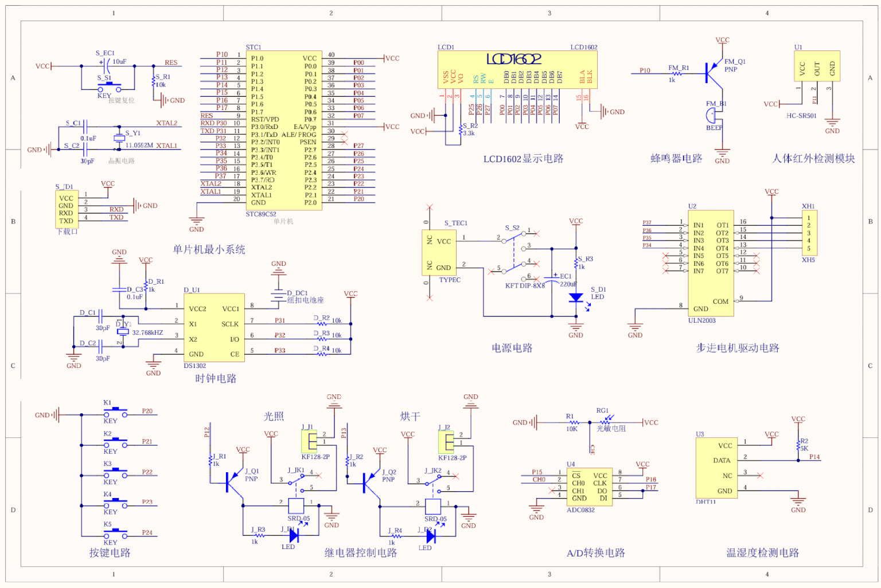Select the S_D1 power LED diode
This screenshot has width=881, height=588.
575,298
